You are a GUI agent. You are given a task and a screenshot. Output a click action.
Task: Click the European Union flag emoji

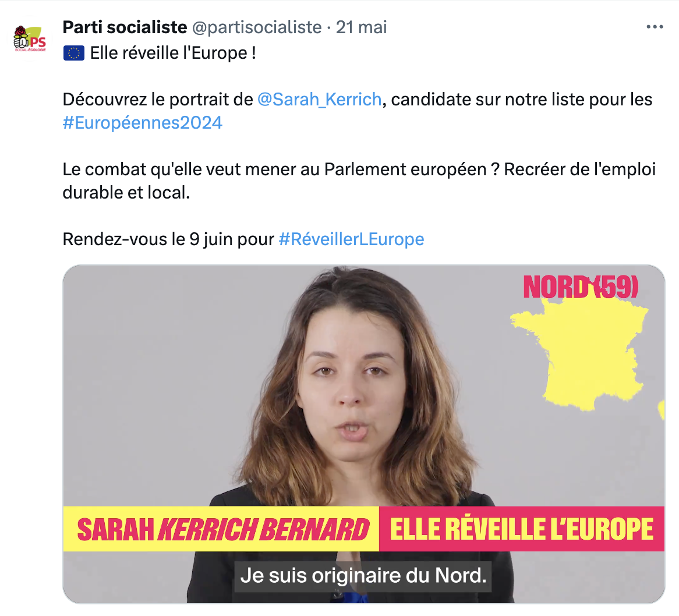(x=74, y=54)
